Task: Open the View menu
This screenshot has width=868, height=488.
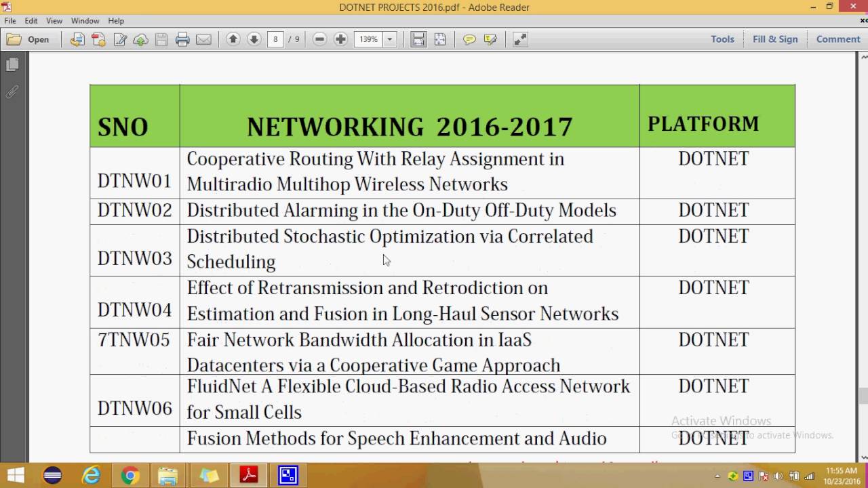Action: coord(54,21)
